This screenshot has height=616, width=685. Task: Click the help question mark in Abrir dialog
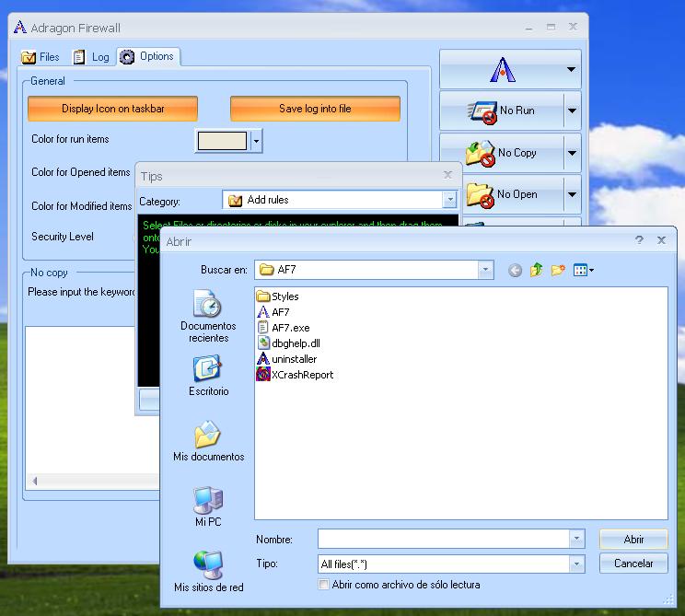coord(639,239)
